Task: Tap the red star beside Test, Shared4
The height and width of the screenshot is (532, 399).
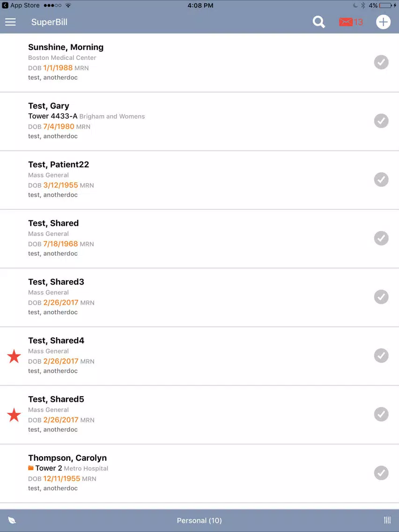Action: [x=14, y=356]
